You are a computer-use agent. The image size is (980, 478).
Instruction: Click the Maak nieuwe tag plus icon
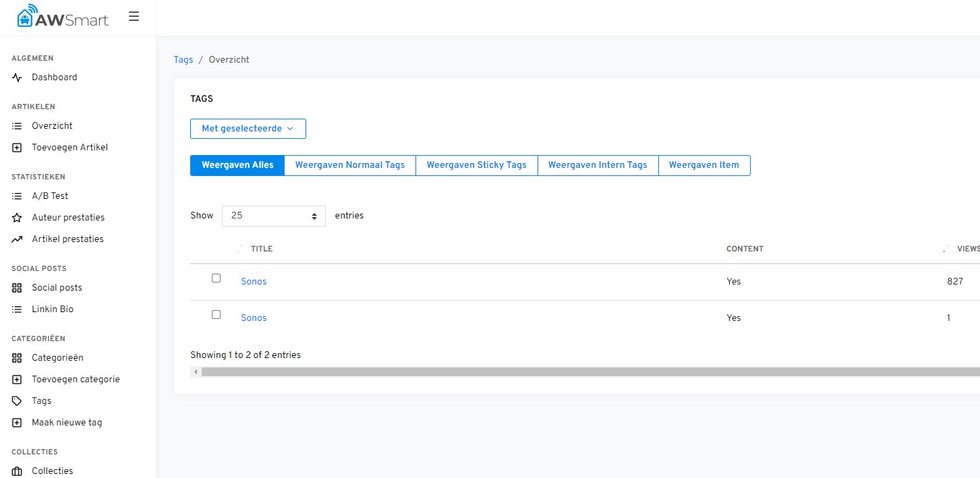pos(18,423)
